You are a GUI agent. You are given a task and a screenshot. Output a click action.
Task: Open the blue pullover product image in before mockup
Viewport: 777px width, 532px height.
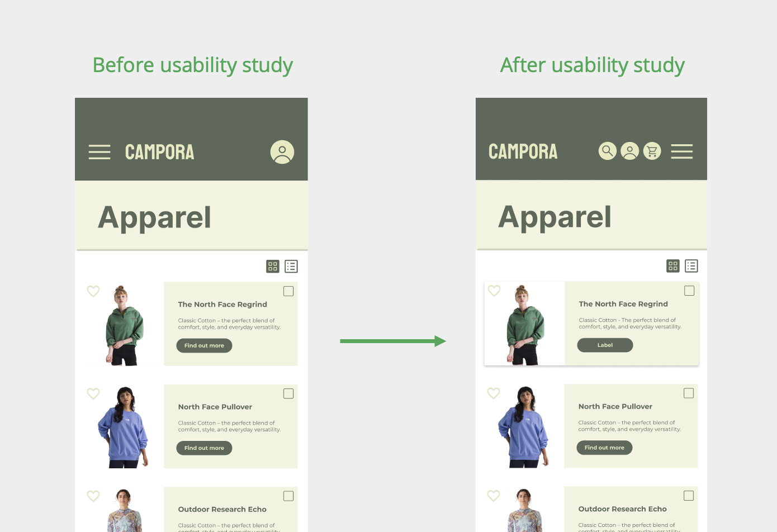[124, 427]
